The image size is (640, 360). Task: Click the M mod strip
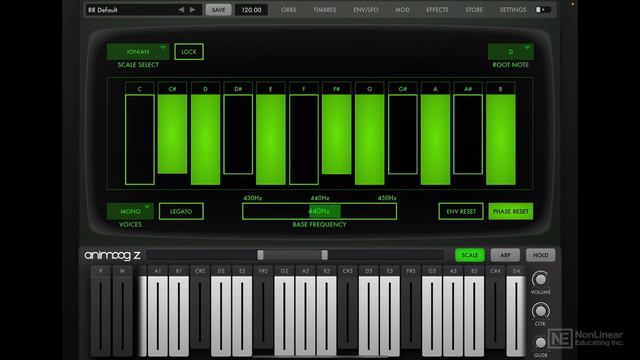point(122,312)
